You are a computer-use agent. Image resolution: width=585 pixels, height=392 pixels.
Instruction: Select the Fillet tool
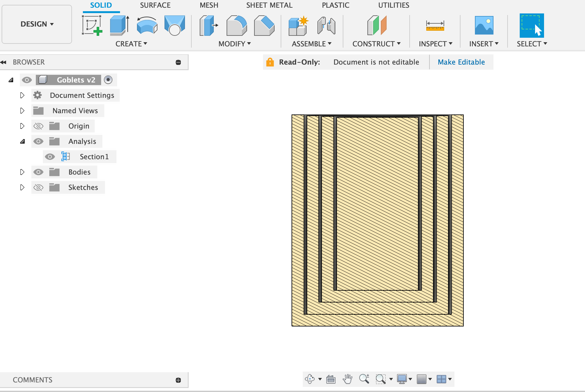(237, 26)
